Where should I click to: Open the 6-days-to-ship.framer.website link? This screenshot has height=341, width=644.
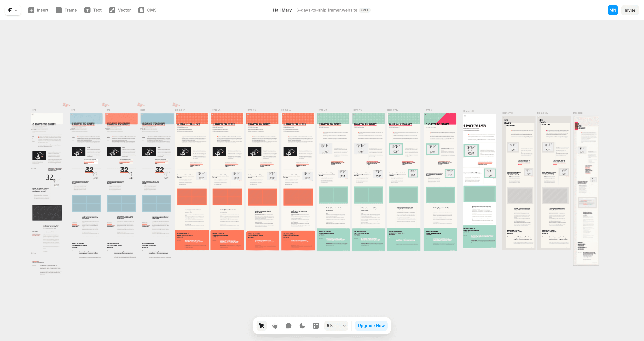click(327, 10)
